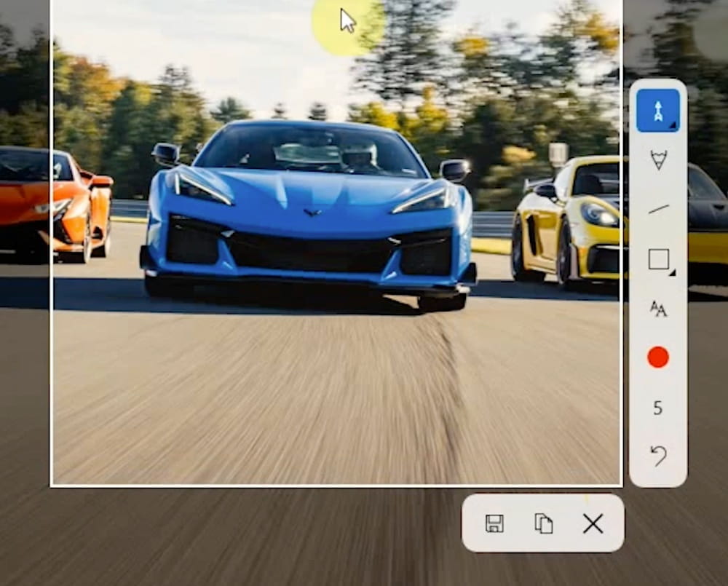
Task: Click the blue car's front grille
Action: [x=312, y=252]
